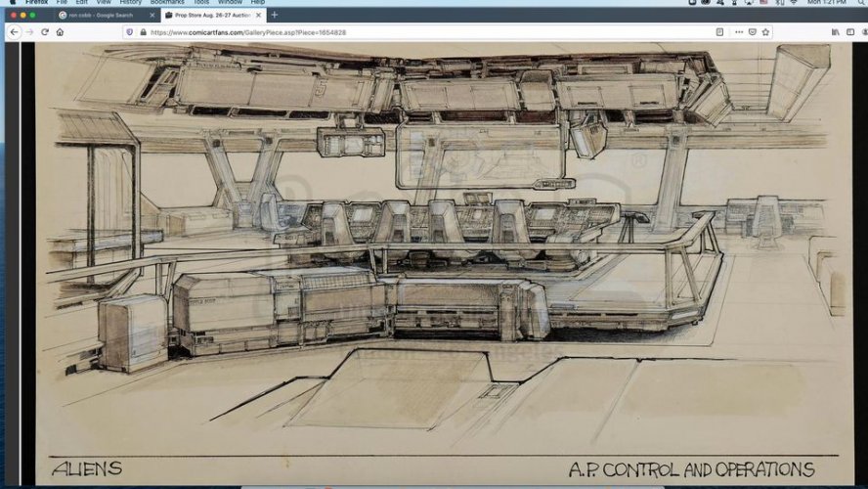Open the History menu in menu bar
The height and width of the screenshot is (489, 868).
point(130,3)
